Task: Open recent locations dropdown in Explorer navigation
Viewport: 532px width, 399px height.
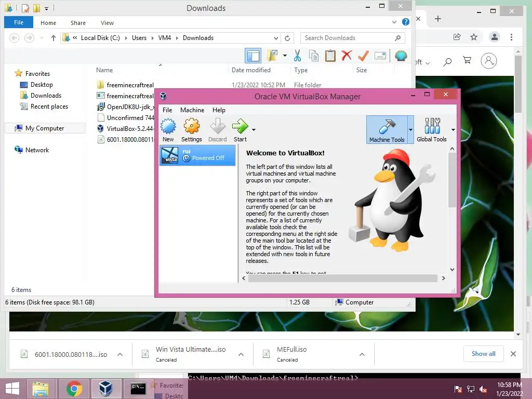Action: tap(42, 38)
